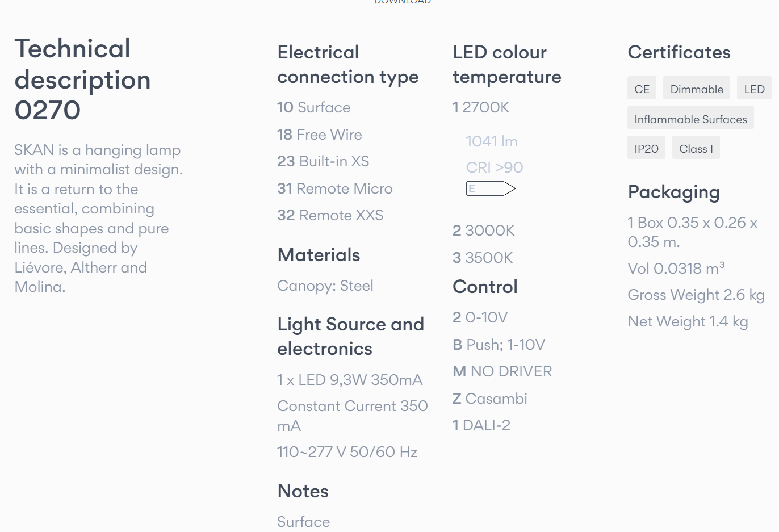
Task: Choose the 32 Remote XXS option
Action: (330, 215)
